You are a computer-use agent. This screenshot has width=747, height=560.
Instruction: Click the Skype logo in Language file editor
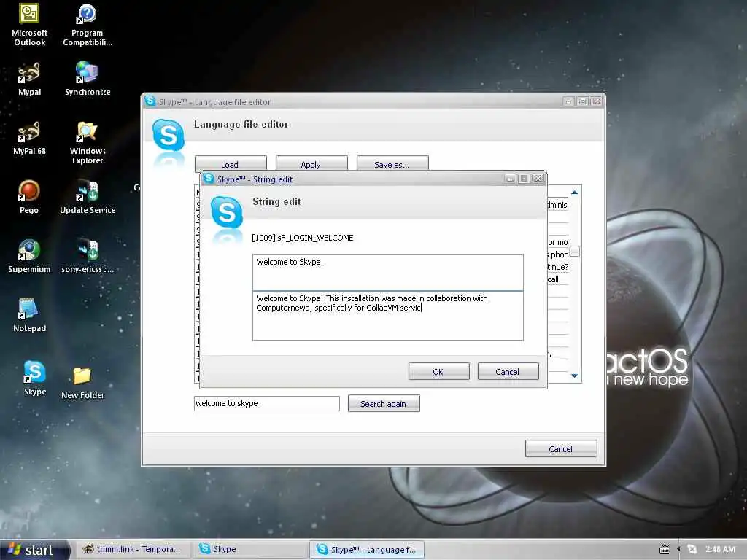[x=169, y=135]
